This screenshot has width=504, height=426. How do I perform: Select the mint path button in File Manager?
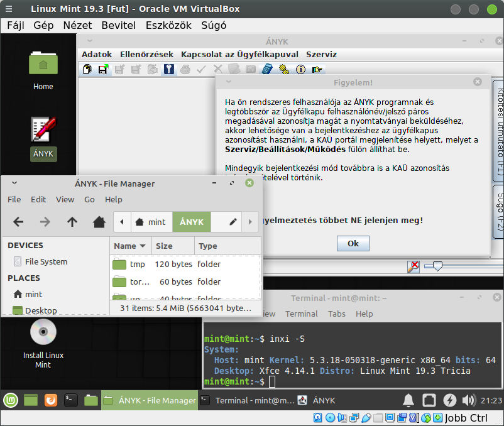[151, 222]
